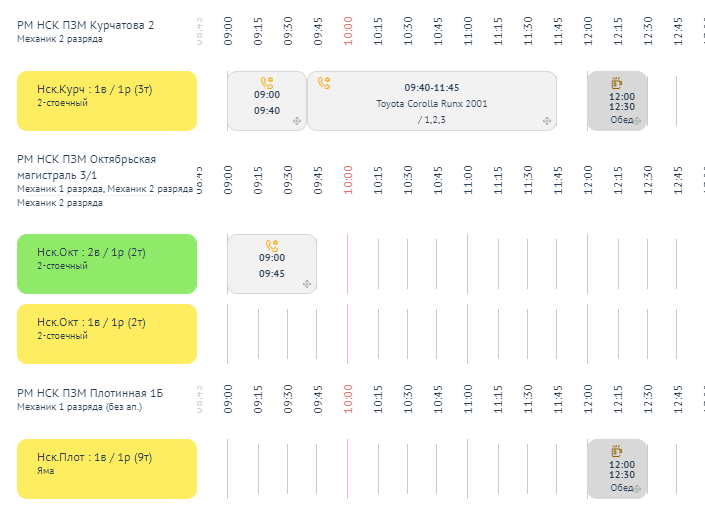Open the Toyota Corolla Runx 2001 appointment
The height and width of the screenshot is (509, 705).
click(x=432, y=104)
